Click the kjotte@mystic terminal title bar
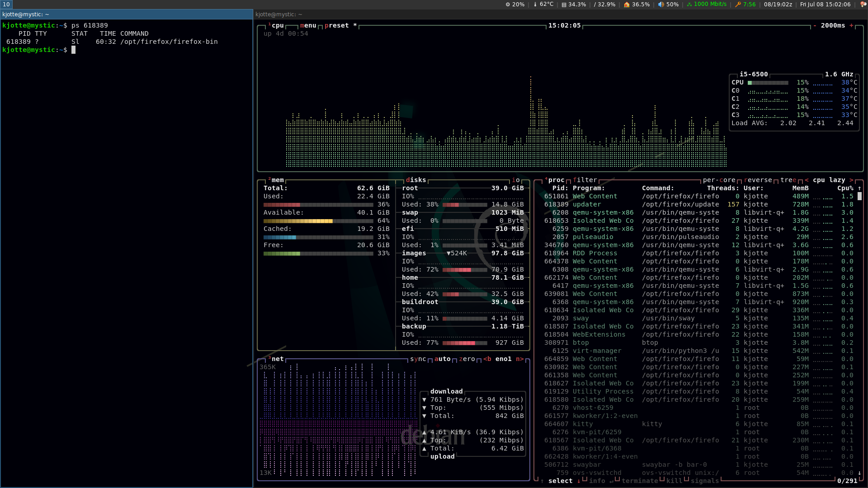Screen dimensions: 868x488 [x=26, y=14]
